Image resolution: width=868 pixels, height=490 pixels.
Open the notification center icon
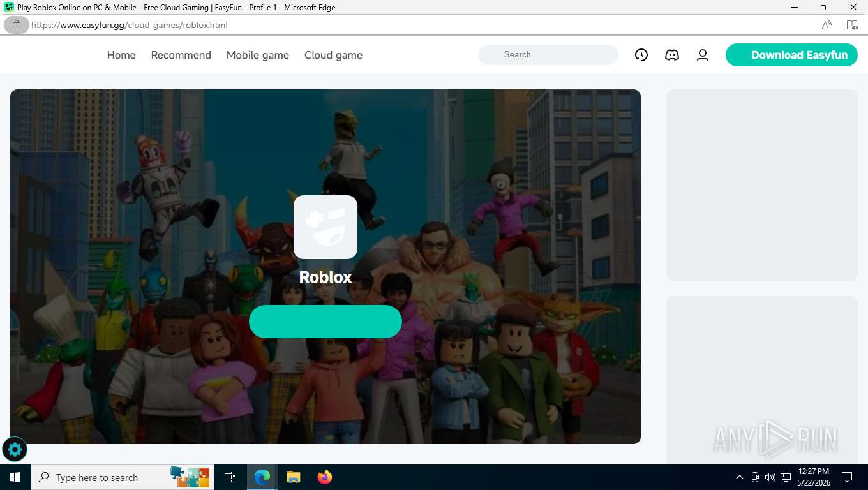(x=847, y=477)
